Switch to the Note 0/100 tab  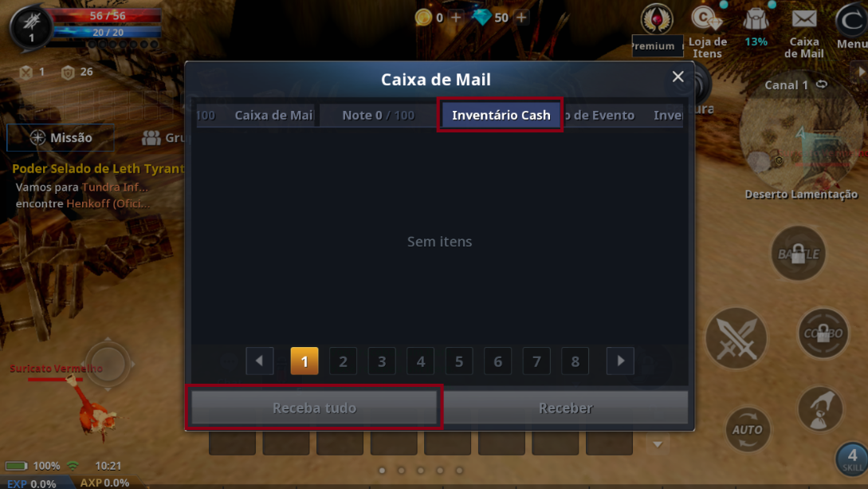click(378, 115)
